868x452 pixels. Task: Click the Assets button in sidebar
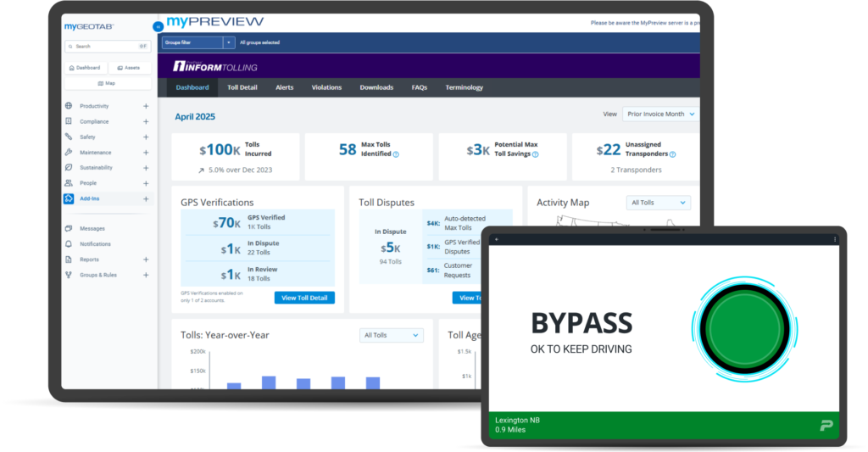click(x=129, y=68)
